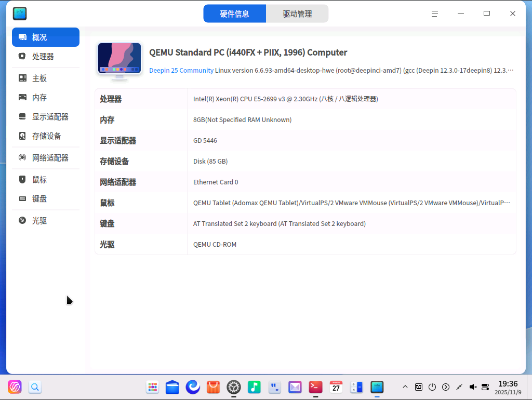The height and width of the screenshot is (400, 532).
Task: Select the value "Ethernet Card 0"
Action: point(216,182)
